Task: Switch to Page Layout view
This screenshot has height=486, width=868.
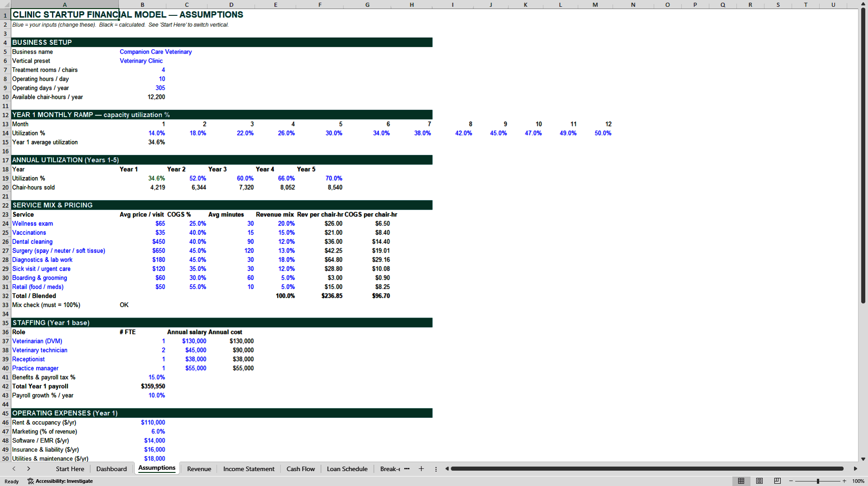Action: coord(759,481)
